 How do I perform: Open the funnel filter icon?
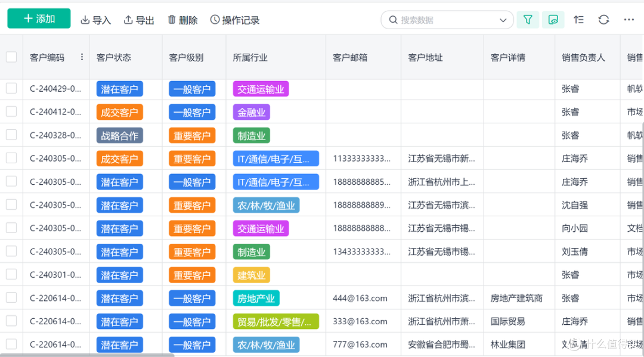[528, 20]
